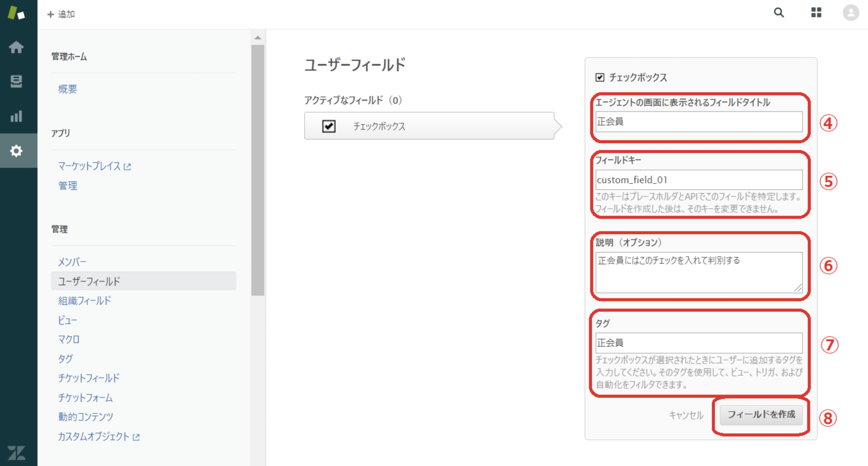868x466 pixels.
Task: Toggle the checkbox on the active field row
Action: click(329, 126)
